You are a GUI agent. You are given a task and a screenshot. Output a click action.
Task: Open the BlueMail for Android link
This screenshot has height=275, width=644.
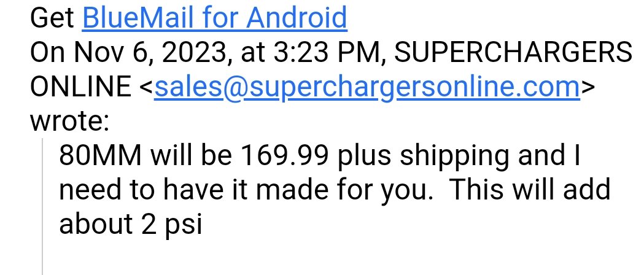click(x=214, y=18)
